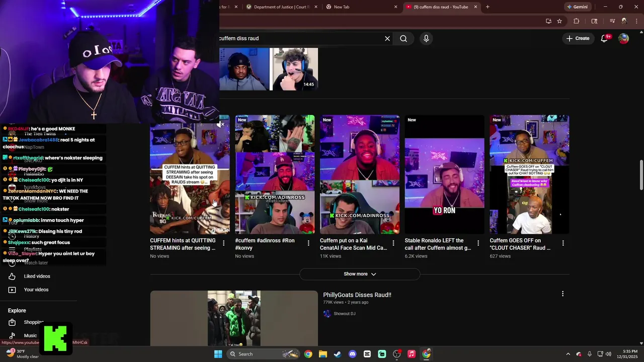This screenshot has width=644, height=362.
Task: Open options for 'Stable Ronaldo LEFT' short
Action: tap(478, 243)
